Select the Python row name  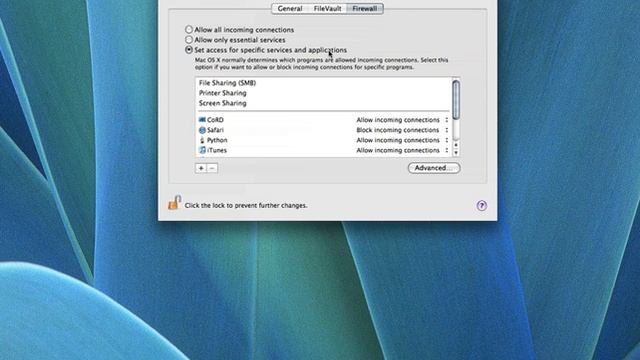tap(217, 140)
